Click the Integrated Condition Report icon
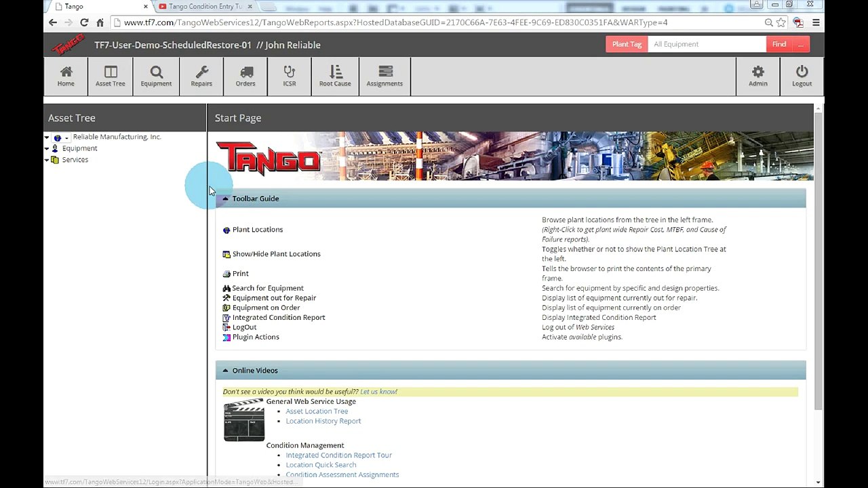Image resolution: width=868 pixels, height=488 pixels. point(226,318)
